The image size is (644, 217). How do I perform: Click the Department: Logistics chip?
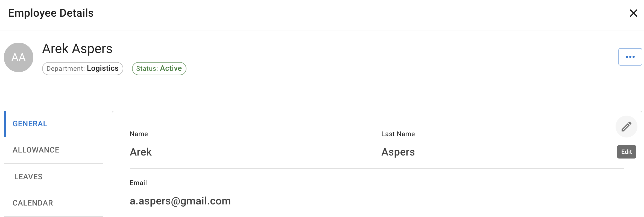(x=83, y=69)
